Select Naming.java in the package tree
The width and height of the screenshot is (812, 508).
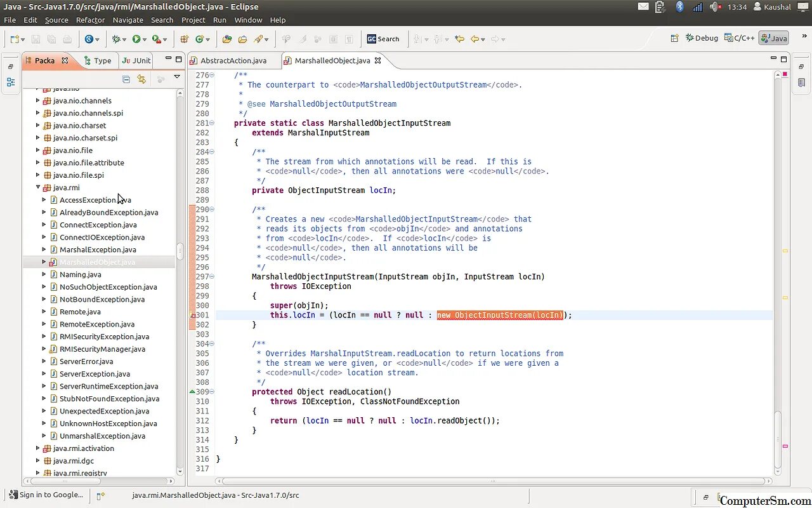pyautogui.click(x=80, y=275)
